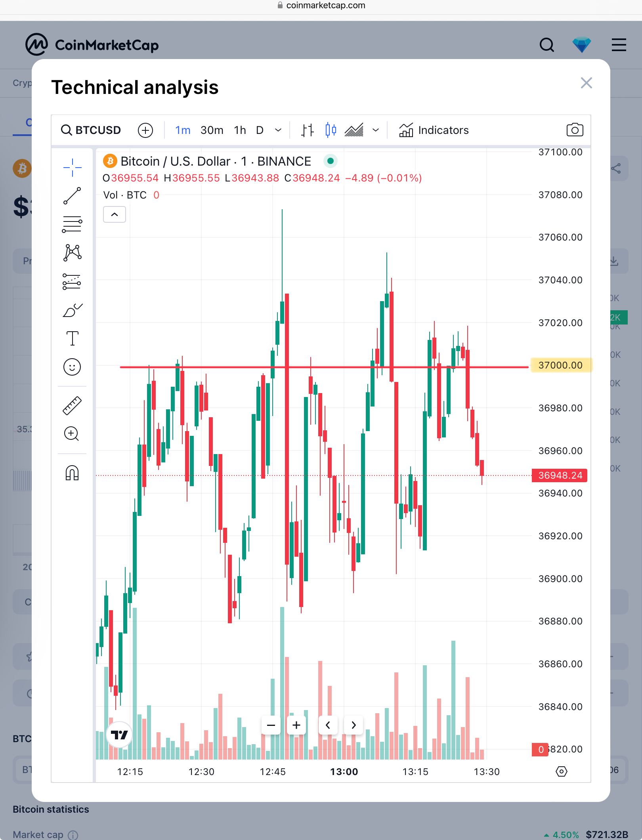
Task: Click the Vol · BTC indicator label
Action: coord(125,195)
